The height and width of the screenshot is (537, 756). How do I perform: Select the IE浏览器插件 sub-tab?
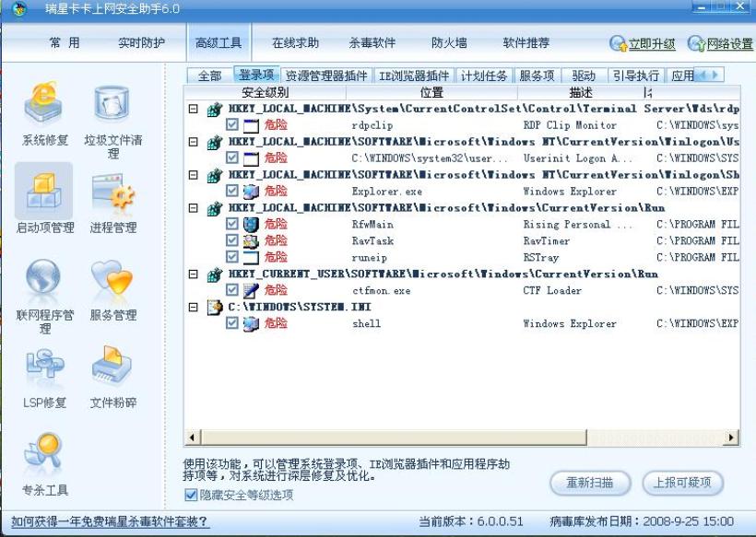[414, 76]
